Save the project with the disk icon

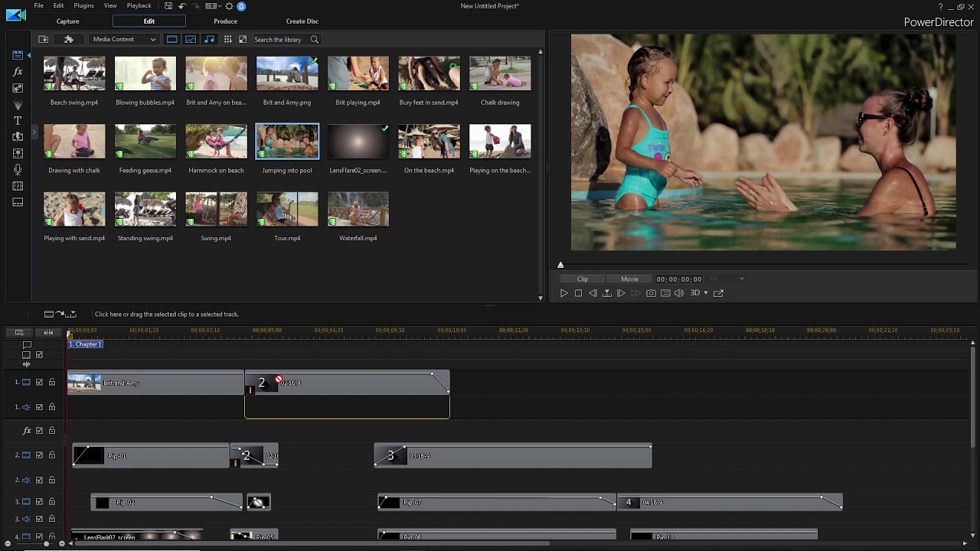168,6
